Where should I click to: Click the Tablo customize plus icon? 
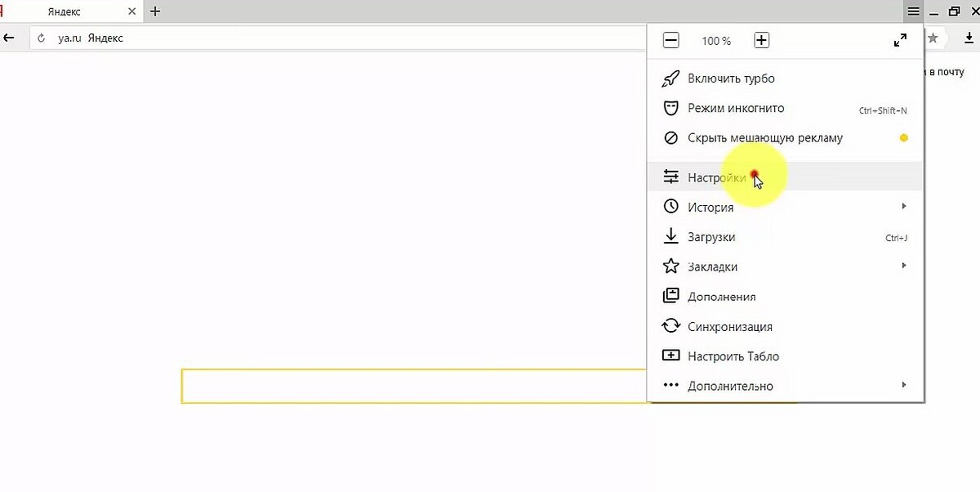(x=670, y=356)
